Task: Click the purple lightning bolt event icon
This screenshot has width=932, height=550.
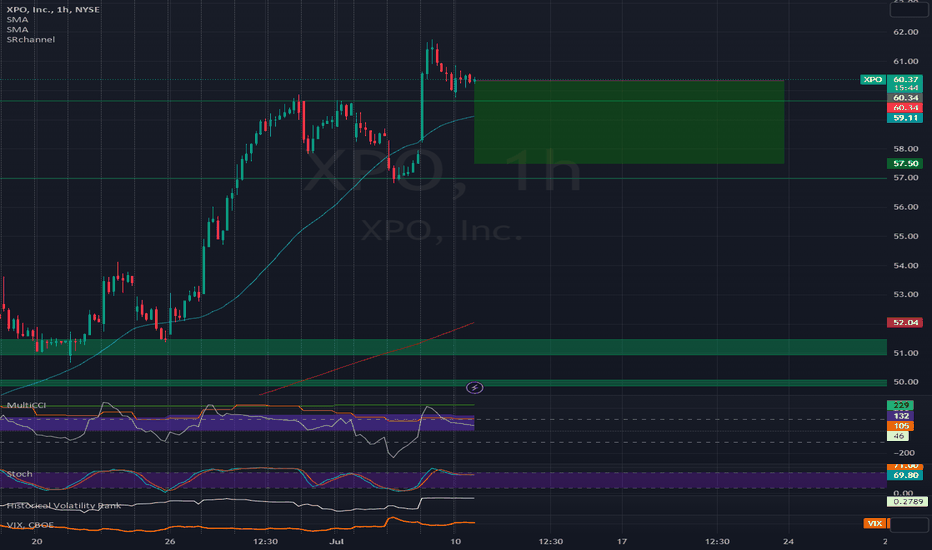Action: 474,388
